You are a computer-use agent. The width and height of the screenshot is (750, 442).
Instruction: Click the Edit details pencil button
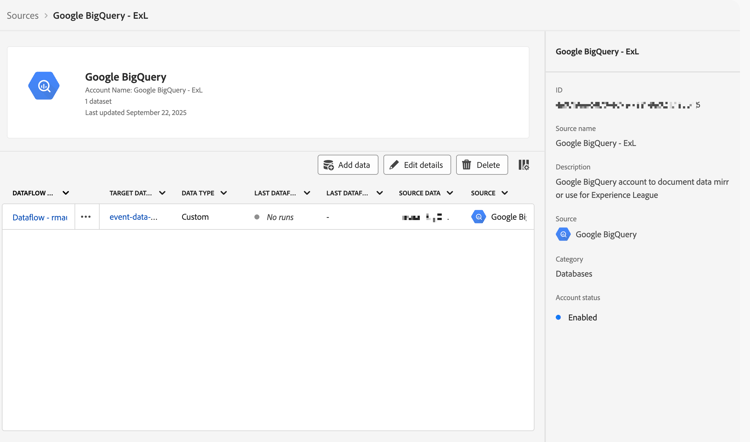[x=417, y=165]
